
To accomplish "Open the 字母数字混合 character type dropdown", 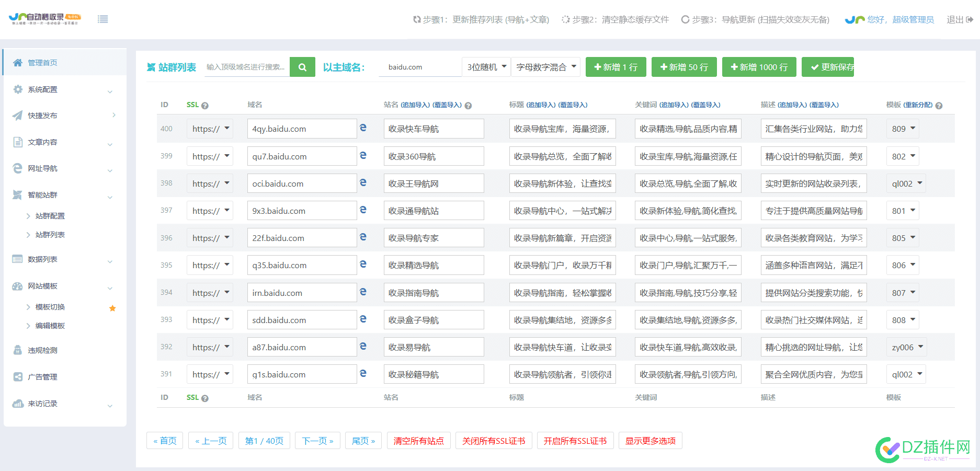I will point(546,67).
